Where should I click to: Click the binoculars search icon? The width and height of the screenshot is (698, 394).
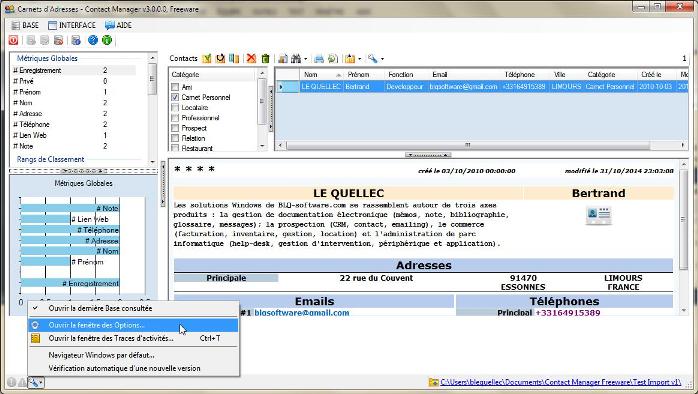296,58
